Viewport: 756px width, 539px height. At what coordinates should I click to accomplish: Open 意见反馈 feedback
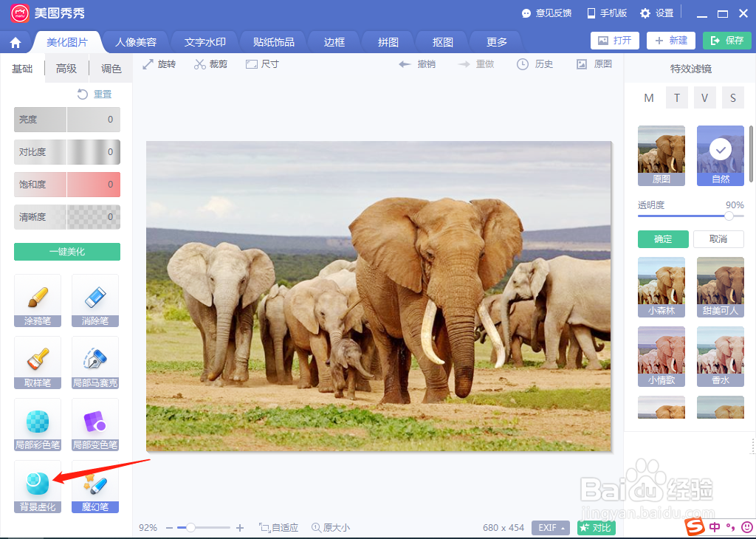547,13
